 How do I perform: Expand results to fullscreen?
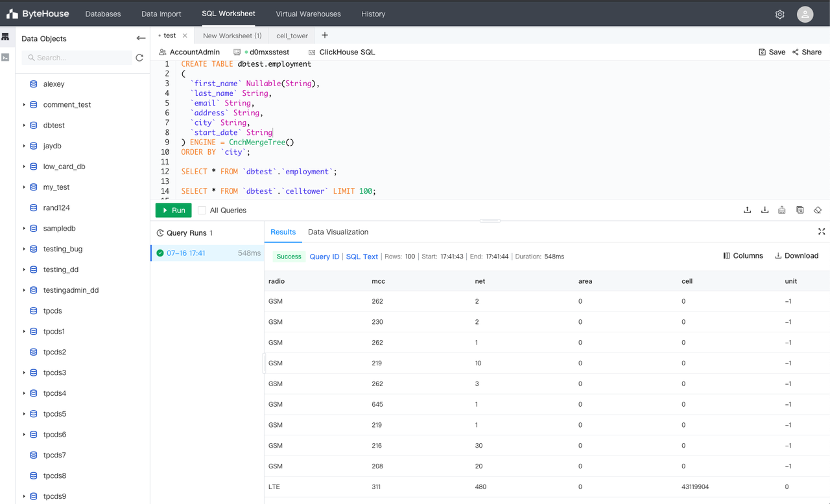[822, 232]
